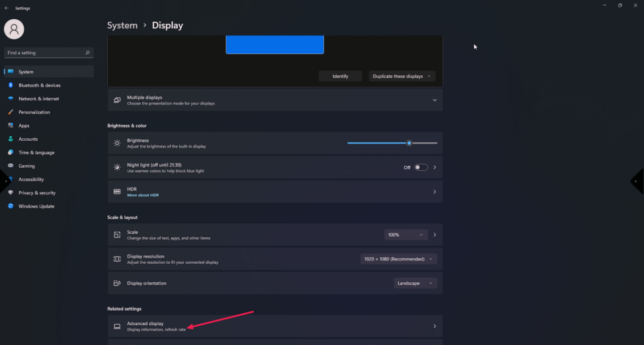
Task: Open Network & internet settings
Action: click(x=38, y=98)
